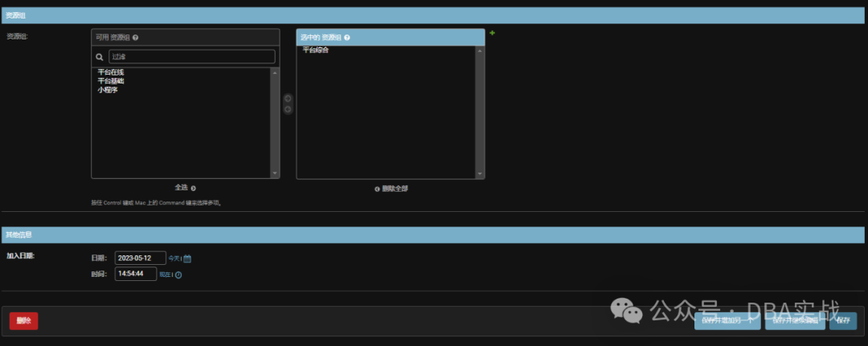The width and height of the screenshot is (868, 346).
Task: Click the help icon beside 可用 资源组
Action: (x=136, y=38)
